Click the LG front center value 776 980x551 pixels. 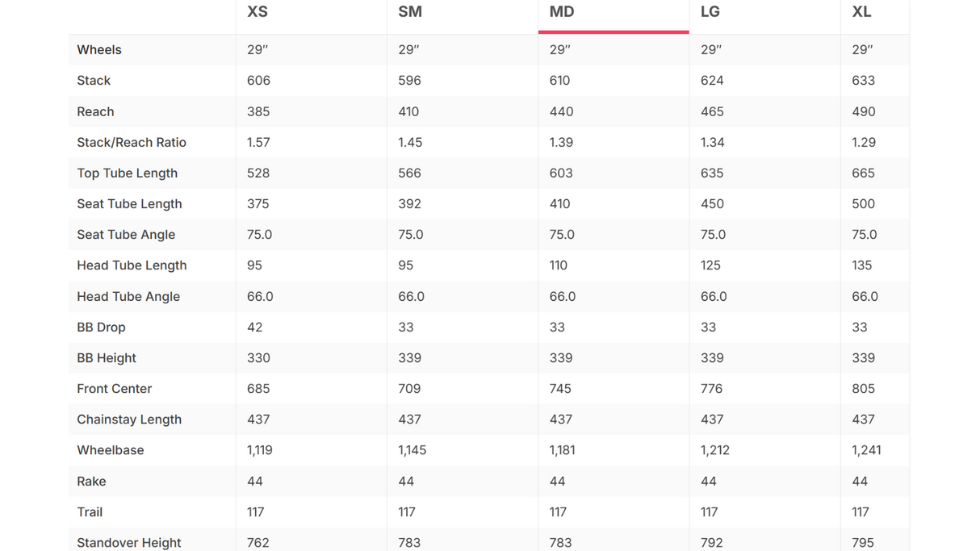pyautogui.click(x=711, y=389)
